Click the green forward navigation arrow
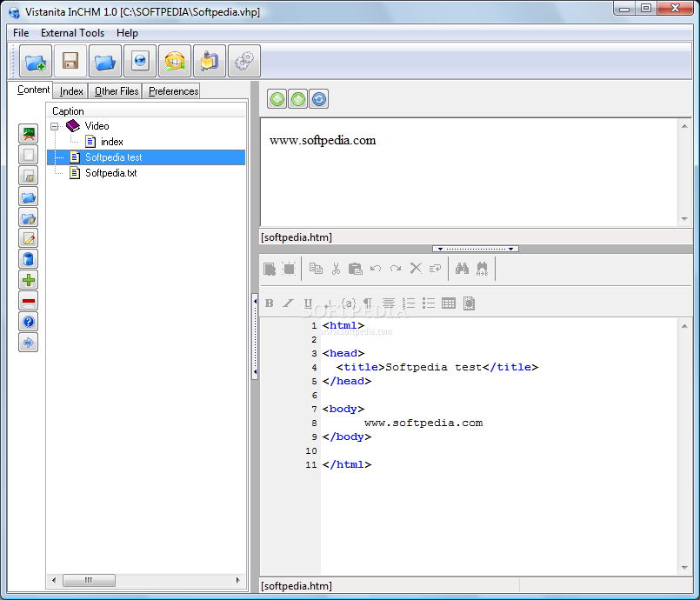Image resolution: width=700 pixels, height=600 pixels. click(297, 98)
